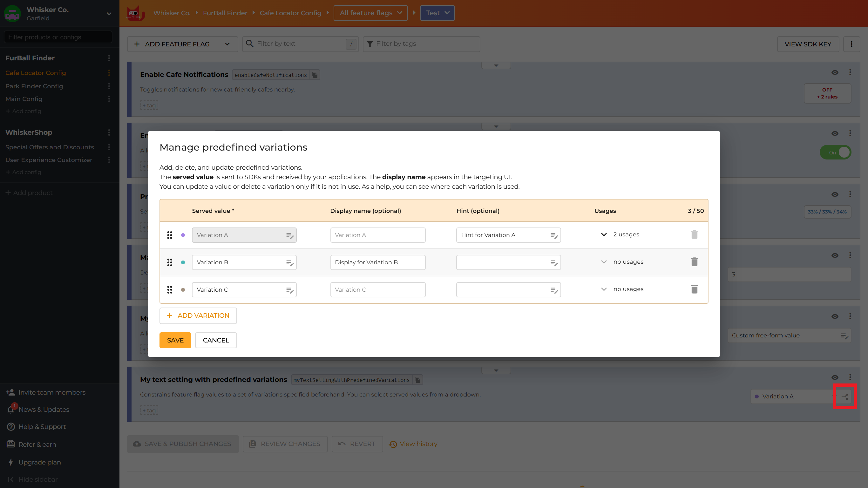
Task: Toggle eye visibility on Enable Cafe Notifications
Action: click(835, 72)
